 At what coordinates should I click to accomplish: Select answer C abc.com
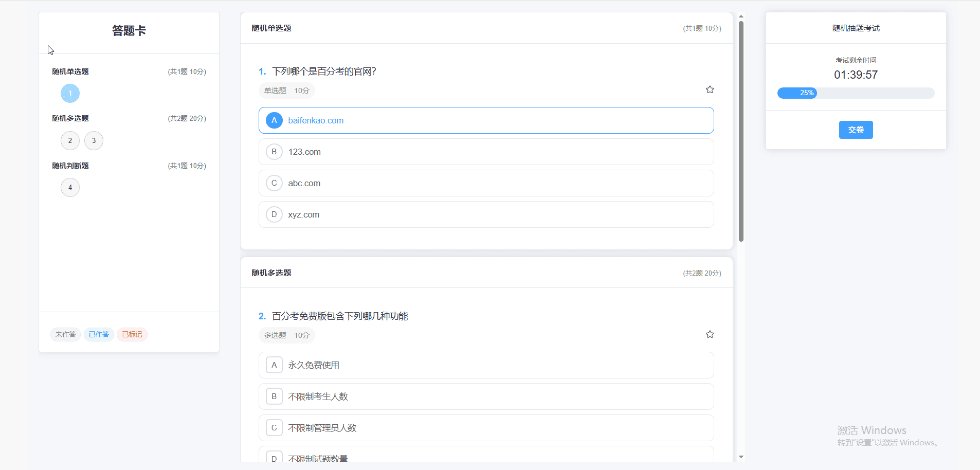(486, 183)
